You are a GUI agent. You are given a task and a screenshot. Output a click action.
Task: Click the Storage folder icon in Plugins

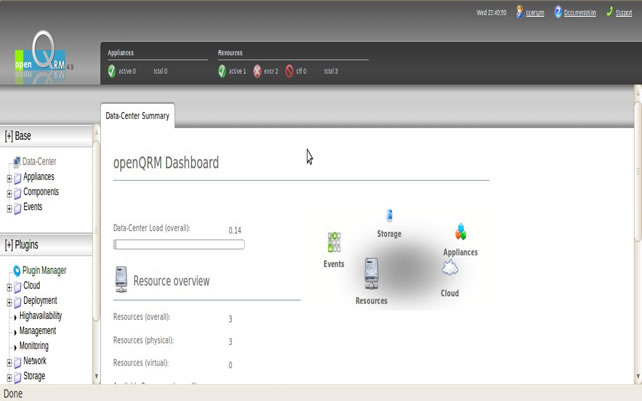click(x=18, y=377)
